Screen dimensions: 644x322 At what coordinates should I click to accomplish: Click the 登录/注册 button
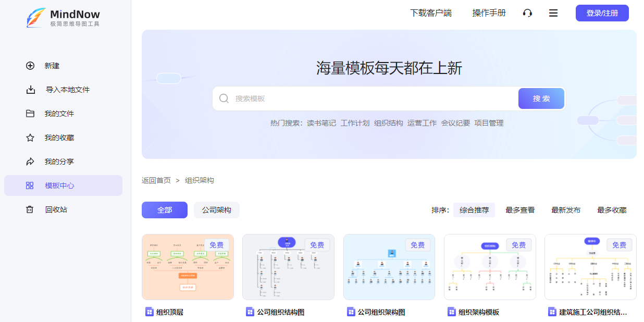(x=602, y=13)
